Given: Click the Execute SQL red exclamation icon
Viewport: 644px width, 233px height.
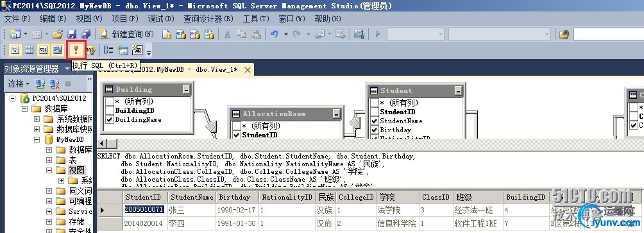Looking at the screenshot, I should tap(76, 50).
